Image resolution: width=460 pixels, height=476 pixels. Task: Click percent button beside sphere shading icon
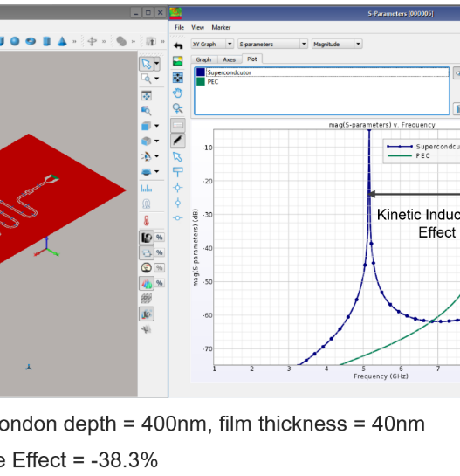click(x=160, y=238)
